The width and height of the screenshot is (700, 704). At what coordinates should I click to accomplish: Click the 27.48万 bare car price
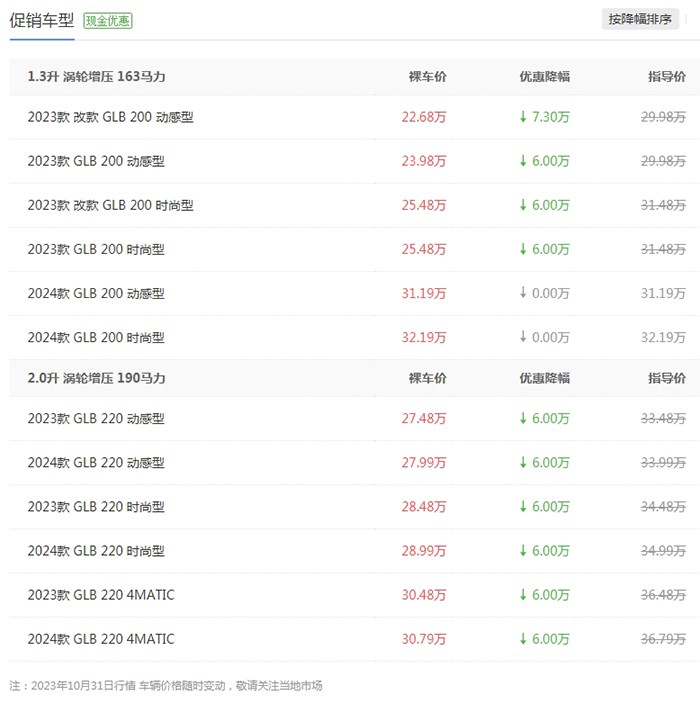[x=424, y=418]
